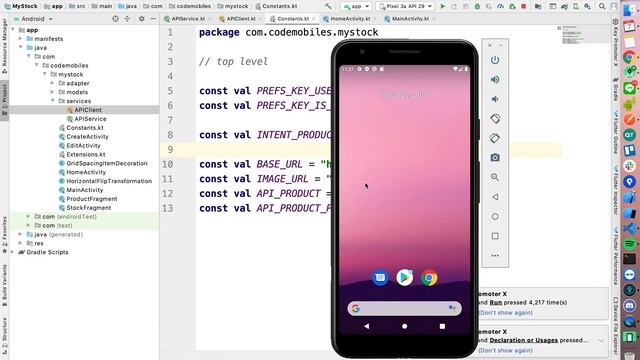Open the Android profiler gauge icon

point(500,6)
